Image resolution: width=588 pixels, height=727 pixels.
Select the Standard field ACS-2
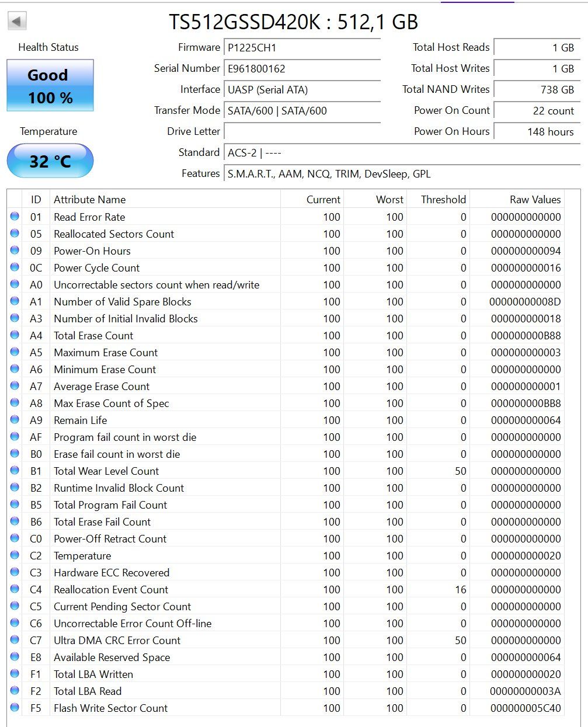[402, 152]
